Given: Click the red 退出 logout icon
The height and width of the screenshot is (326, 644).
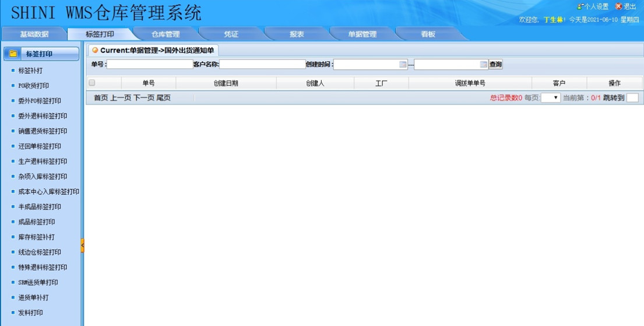Looking at the screenshot, I should [x=618, y=6].
